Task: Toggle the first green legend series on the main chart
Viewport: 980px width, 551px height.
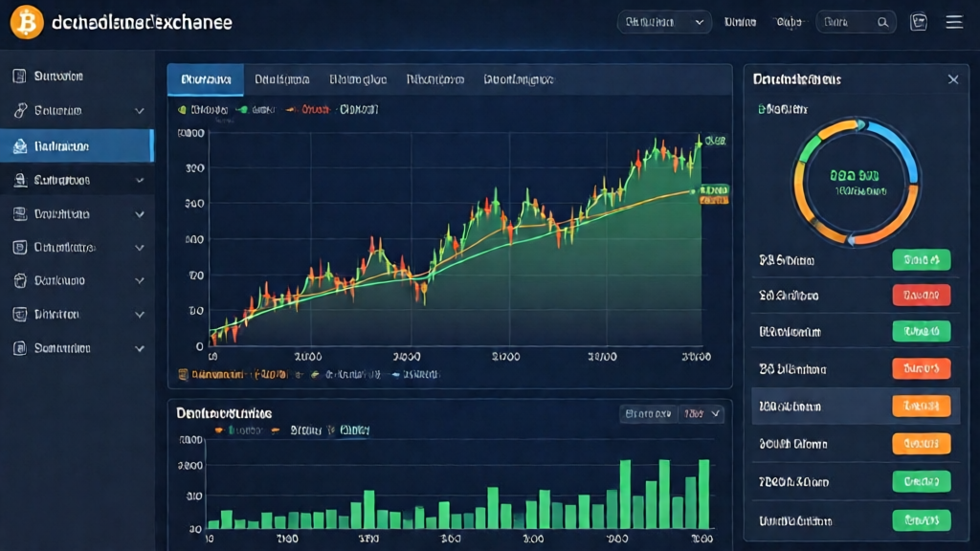Action: pyautogui.click(x=185, y=110)
